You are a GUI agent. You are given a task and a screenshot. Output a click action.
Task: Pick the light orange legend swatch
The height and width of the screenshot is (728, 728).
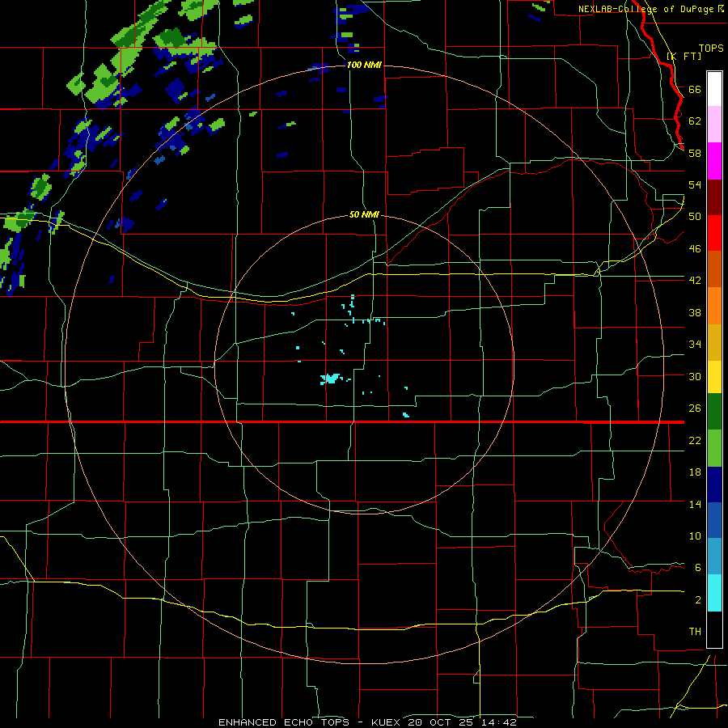point(714,306)
